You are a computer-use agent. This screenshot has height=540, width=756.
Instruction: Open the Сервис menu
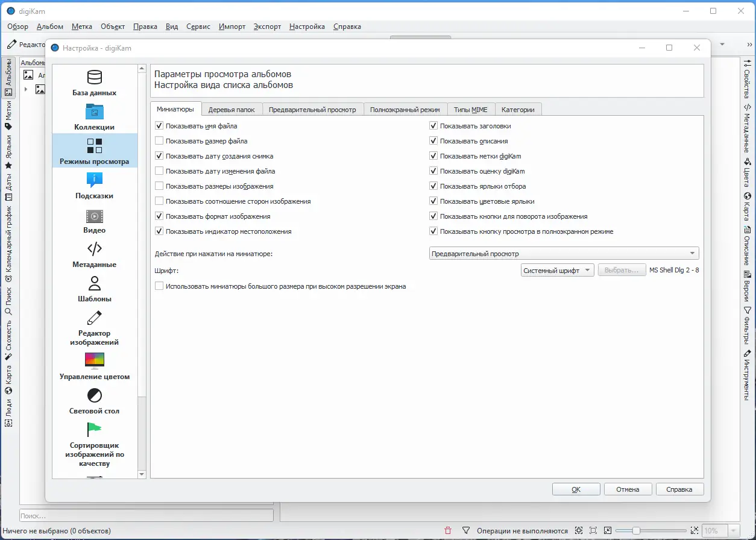click(198, 27)
